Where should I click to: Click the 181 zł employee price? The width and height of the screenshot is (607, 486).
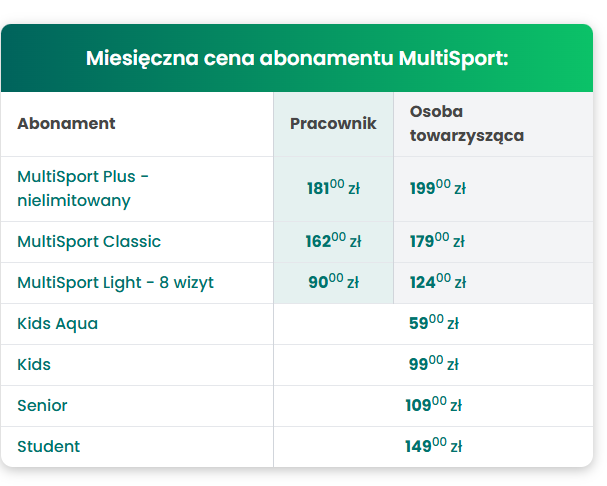[x=333, y=188]
